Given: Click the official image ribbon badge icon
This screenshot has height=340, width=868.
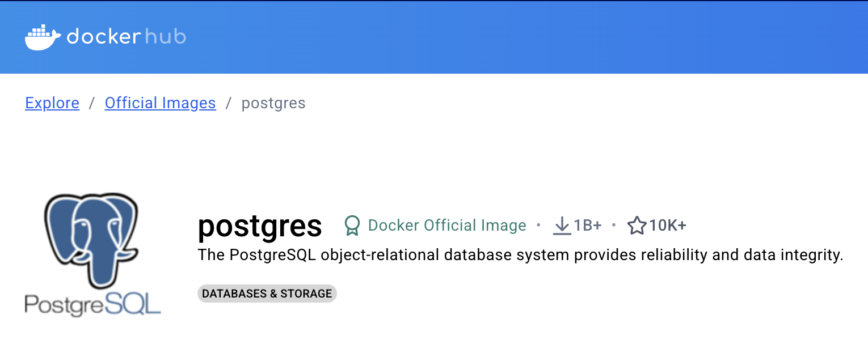Looking at the screenshot, I should coord(352,226).
